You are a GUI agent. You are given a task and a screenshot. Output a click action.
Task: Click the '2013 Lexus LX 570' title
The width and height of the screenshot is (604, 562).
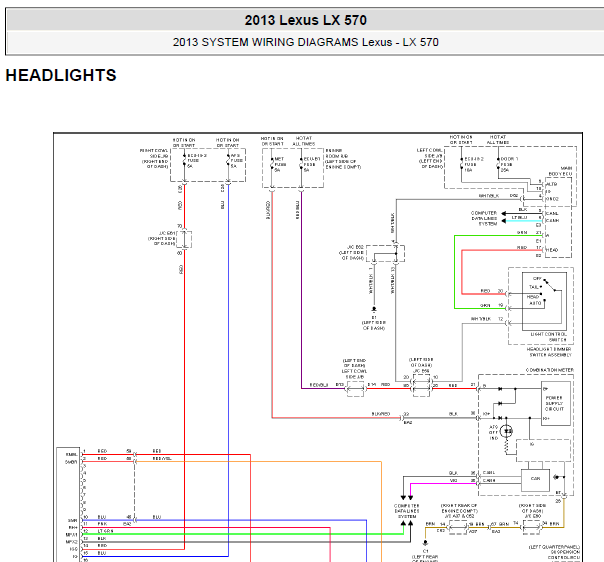pyautogui.click(x=305, y=20)
